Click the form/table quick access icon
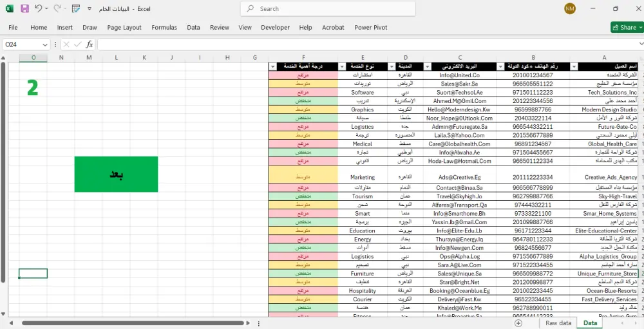This screenshot has width=644, height=329. coord(75,8)
